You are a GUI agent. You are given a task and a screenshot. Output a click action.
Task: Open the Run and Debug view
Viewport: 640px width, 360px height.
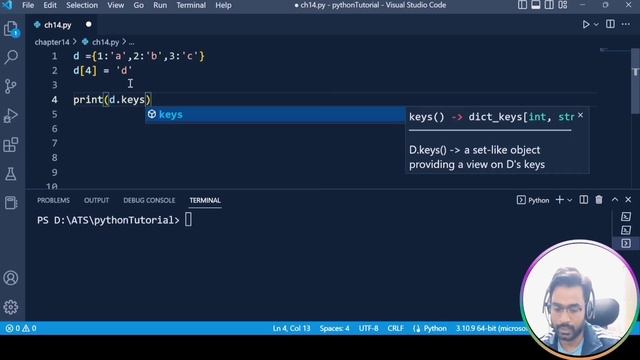point(11,116)
